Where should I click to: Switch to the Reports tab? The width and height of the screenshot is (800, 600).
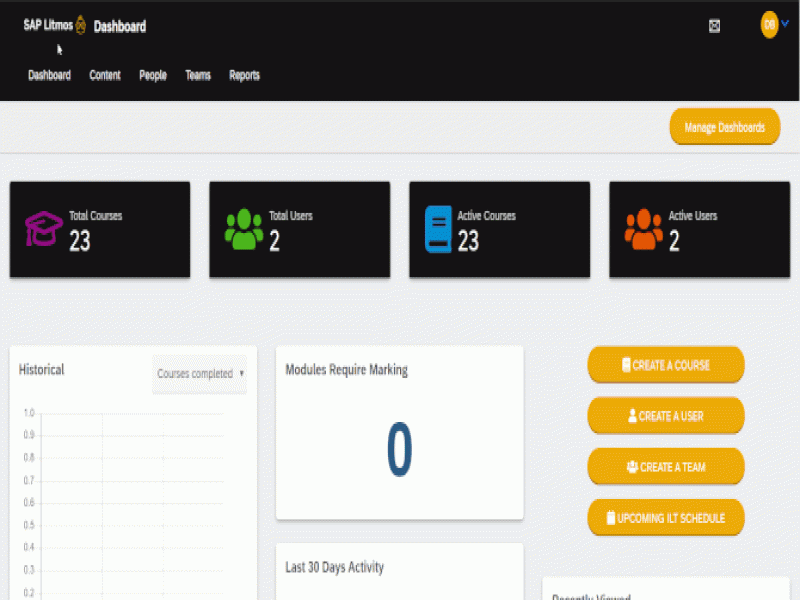244,75
